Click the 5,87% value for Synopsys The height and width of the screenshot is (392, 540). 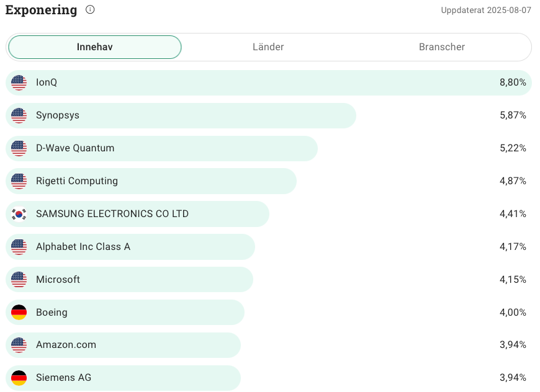click(x=513, y=115)
